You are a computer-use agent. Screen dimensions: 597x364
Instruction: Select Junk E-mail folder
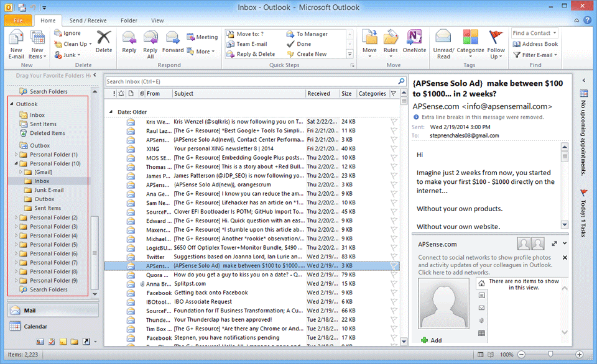point(49,190)
